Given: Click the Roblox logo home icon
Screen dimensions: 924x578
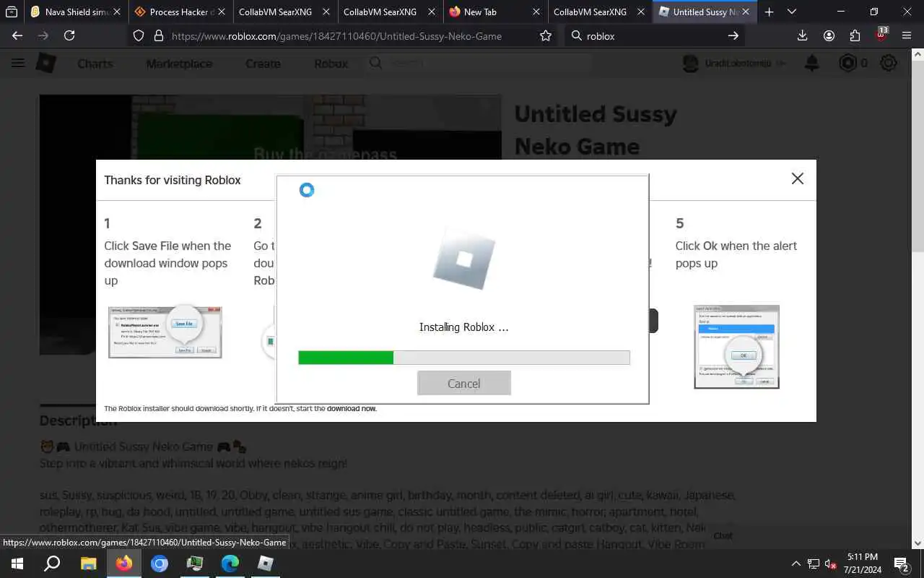Looking at the screenshot, I should tap(46, 63).
